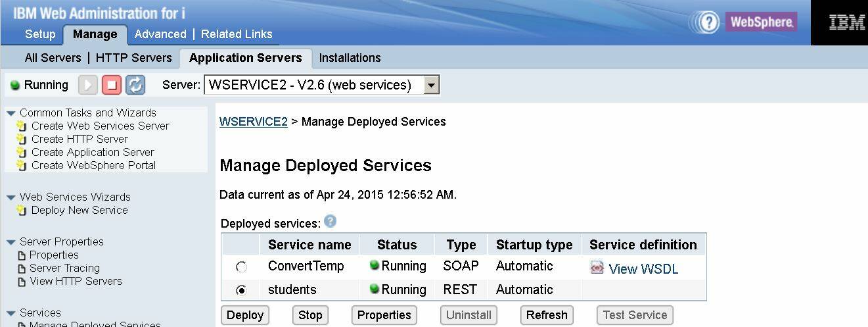Image resolution: width=868 pixels, height=327 pixels.
Task: Click the Status column header
Action: pyautogui.click(x=397, y=245)
